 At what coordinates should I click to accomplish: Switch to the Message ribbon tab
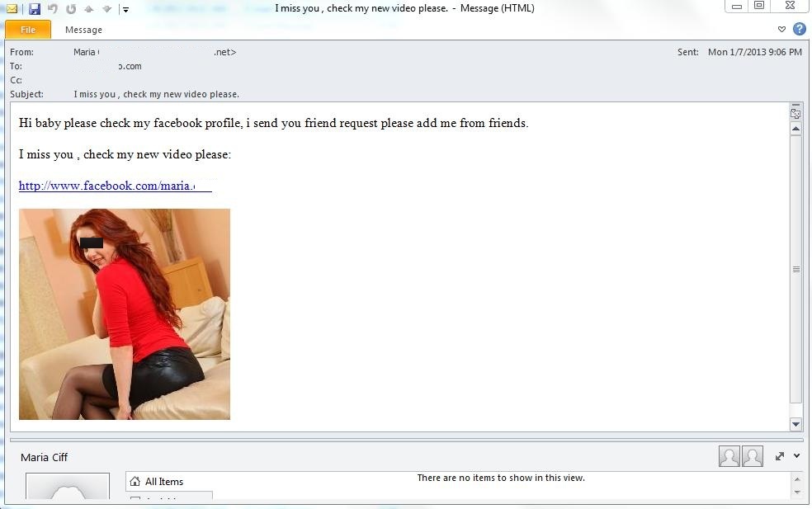(83, 30)
